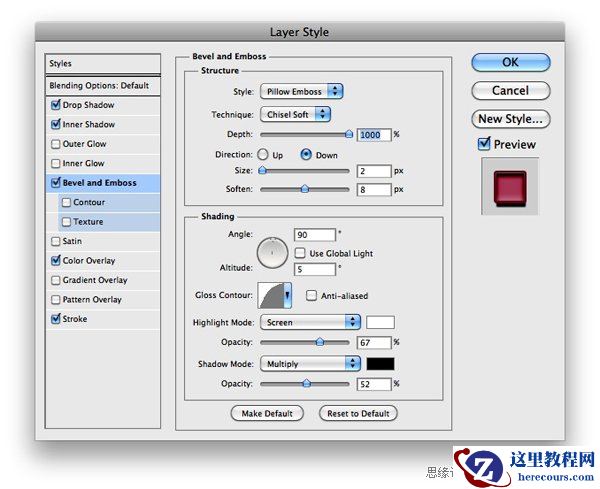
Task: Enable the Contour checkbox
Action: 67,202
